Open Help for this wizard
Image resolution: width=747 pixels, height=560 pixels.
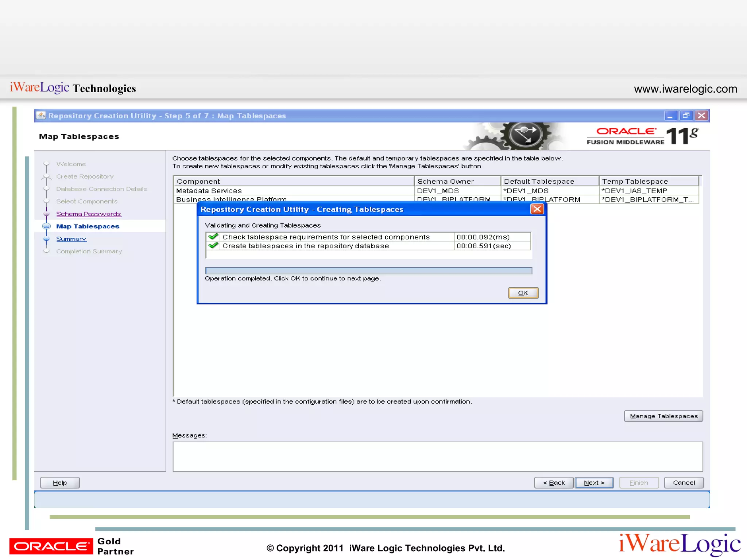pyautogui.click(x=60, y=482)
